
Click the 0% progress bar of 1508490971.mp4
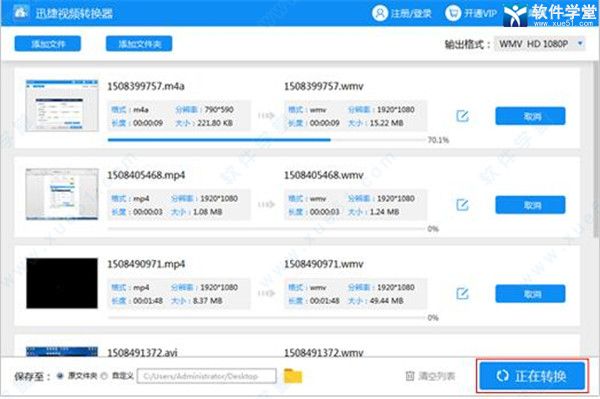click(x=267, y=318)
